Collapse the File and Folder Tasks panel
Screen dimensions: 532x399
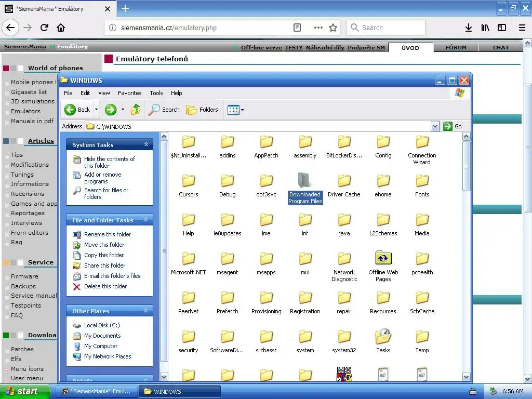pos(146,220)
